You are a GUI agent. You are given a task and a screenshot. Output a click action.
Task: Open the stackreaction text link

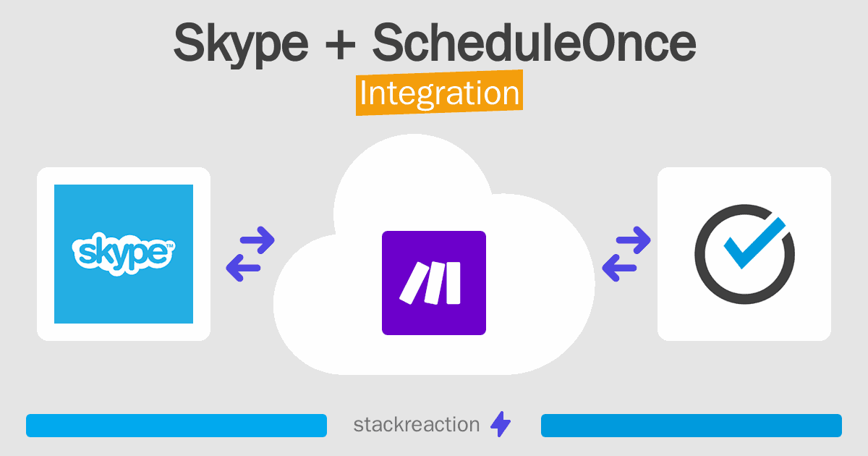click(x=416, y=425)
